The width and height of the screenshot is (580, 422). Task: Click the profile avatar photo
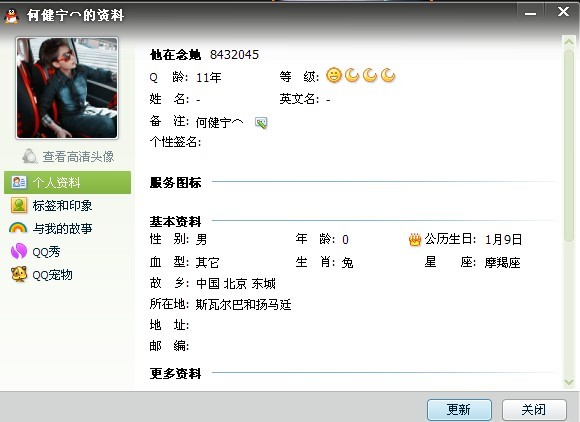pos(67,88)
